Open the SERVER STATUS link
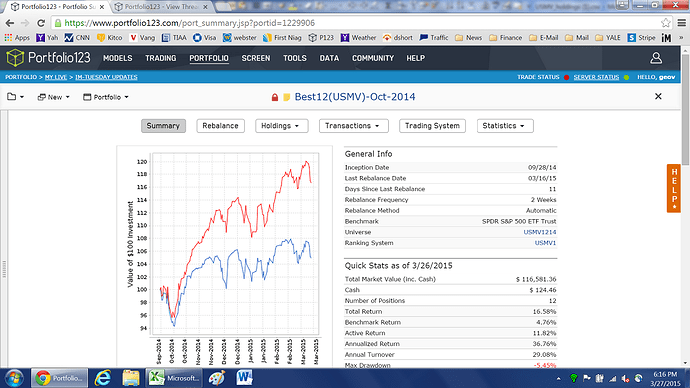 click(596, 77)
